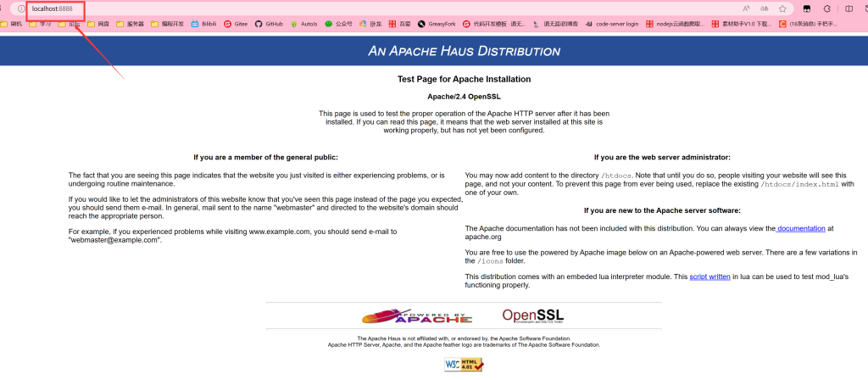
Task: Open the AutoJs bookmark
Action: (x=304, y=25)
